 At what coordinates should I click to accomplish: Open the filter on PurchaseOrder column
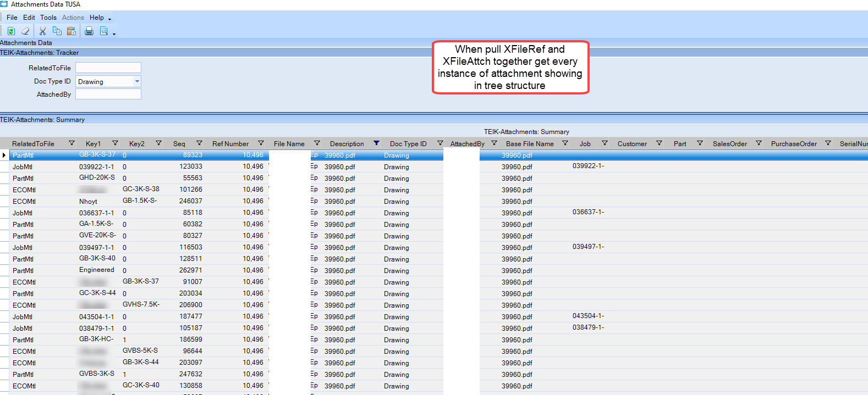[828, 143]
